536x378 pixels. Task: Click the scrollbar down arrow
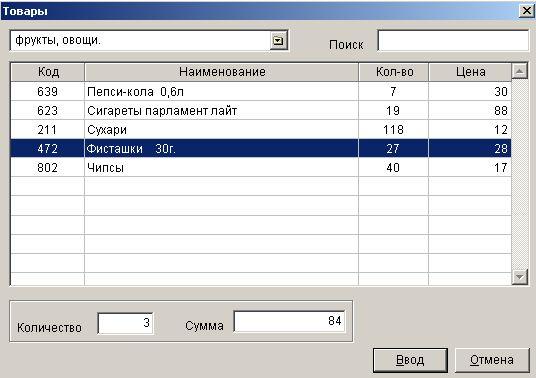pyautogui.click(x=520, y=276)
